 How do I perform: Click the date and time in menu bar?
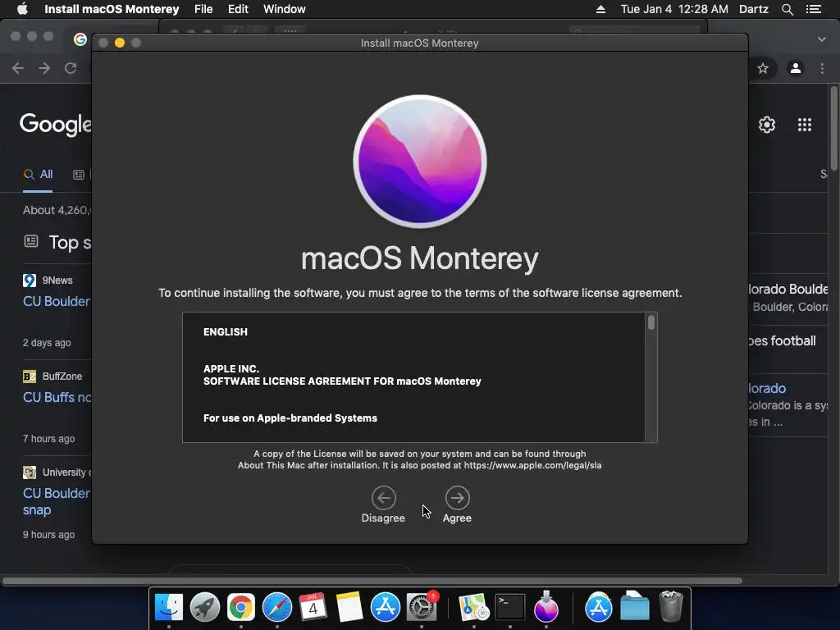pos(674,9)
